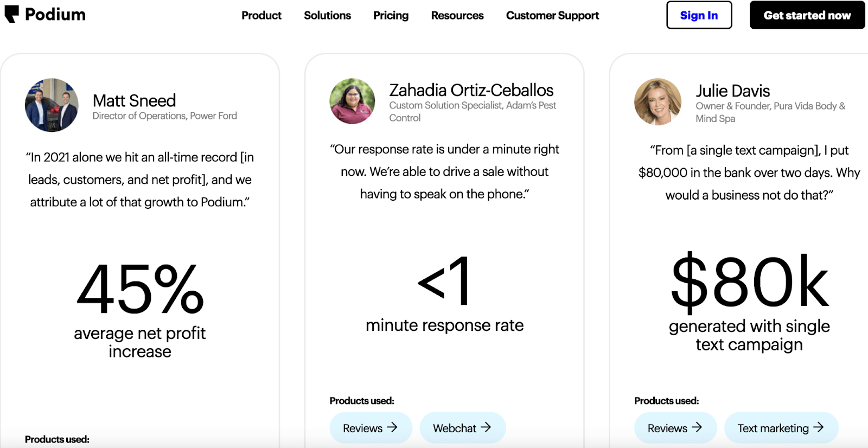
Task: Click Zahadia Ortiz-Ceballos' avatar photo
Action: point(352,101)
